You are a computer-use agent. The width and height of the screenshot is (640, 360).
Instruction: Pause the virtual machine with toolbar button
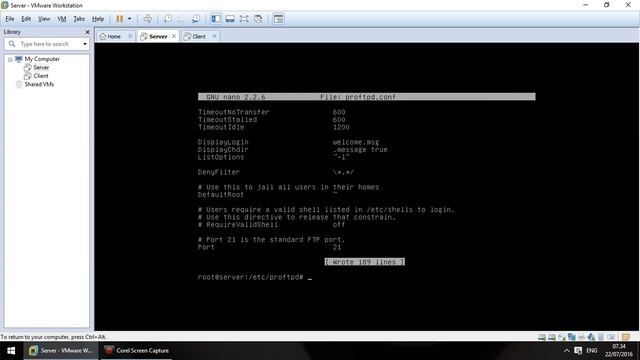pyautogui.click(x=120, y=19)
